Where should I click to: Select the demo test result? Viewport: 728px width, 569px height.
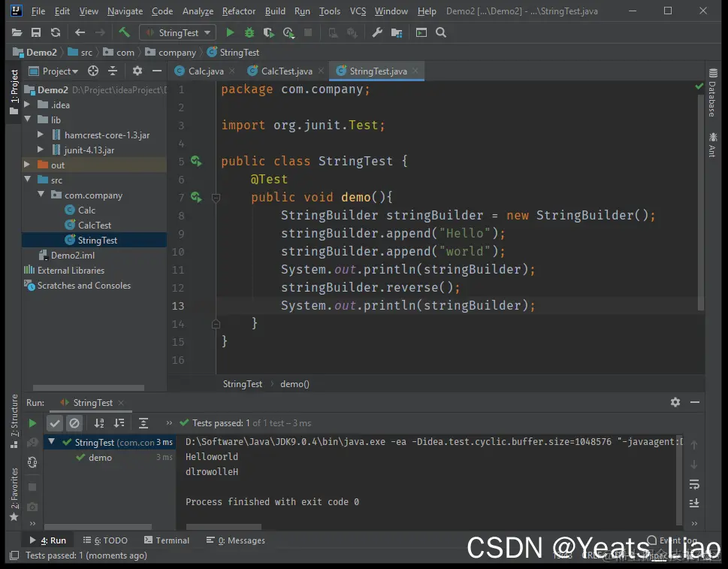[100, 458]
